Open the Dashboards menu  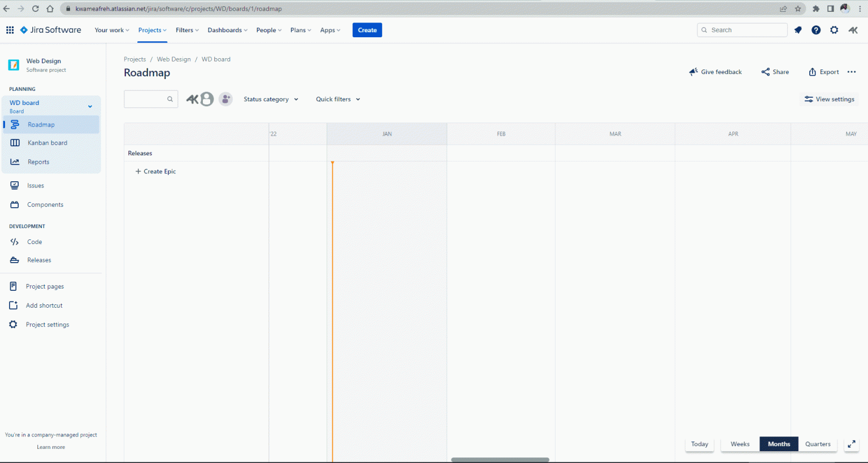227,30
